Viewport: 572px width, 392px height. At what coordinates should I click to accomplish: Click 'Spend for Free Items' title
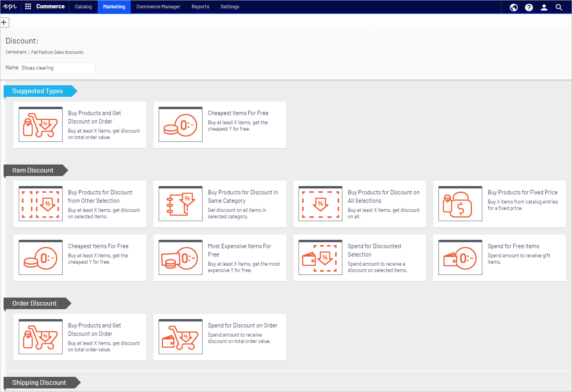pos(513,246)
